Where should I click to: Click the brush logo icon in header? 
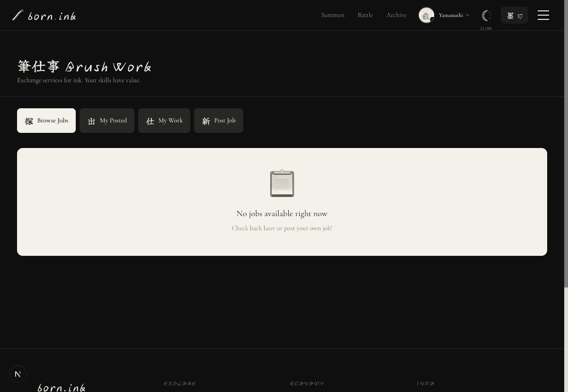[18, 15]
